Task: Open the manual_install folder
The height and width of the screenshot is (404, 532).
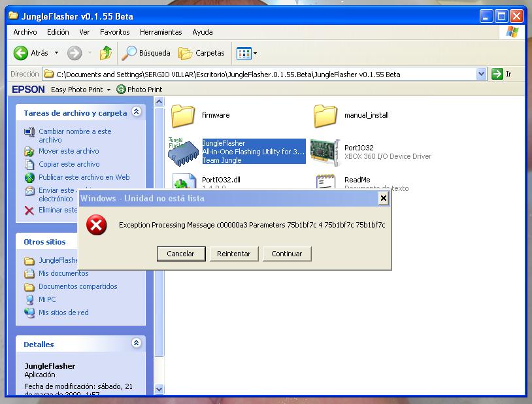Action: 325,116
